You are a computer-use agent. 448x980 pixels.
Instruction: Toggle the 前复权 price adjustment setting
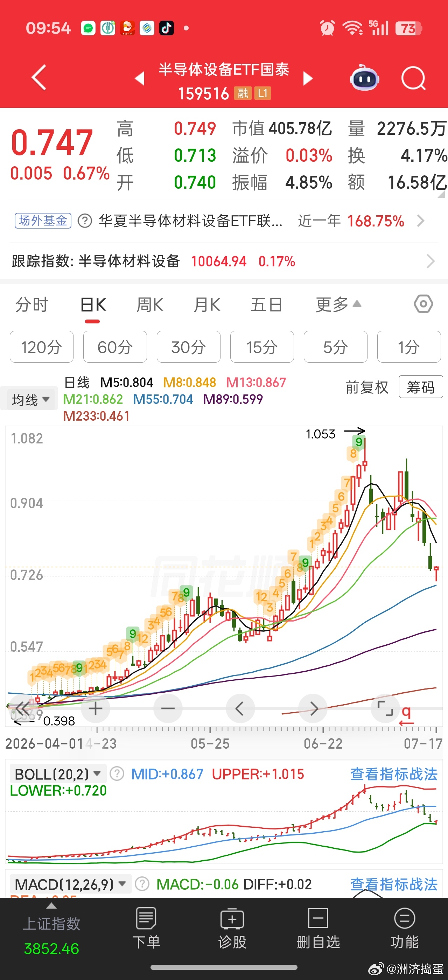click(x=367, y=387)
